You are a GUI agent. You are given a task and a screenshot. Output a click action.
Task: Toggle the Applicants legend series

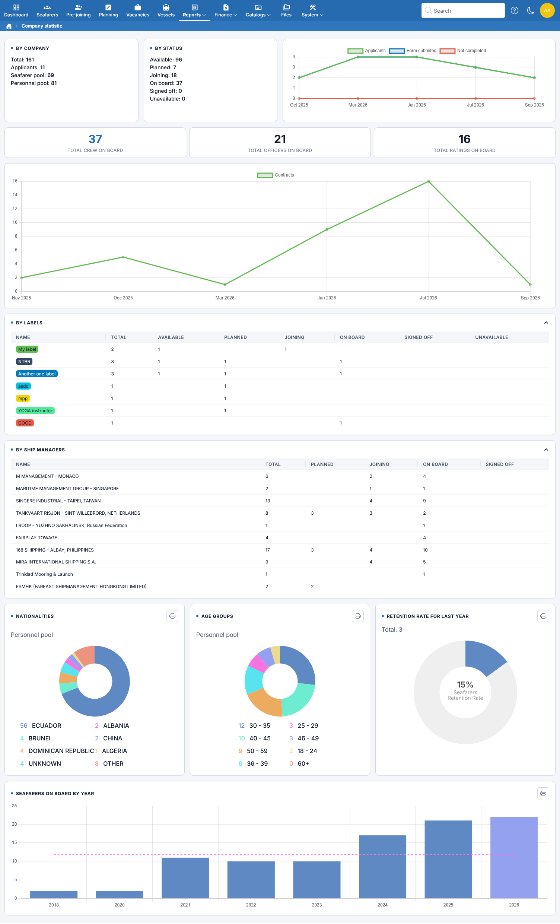366,51
